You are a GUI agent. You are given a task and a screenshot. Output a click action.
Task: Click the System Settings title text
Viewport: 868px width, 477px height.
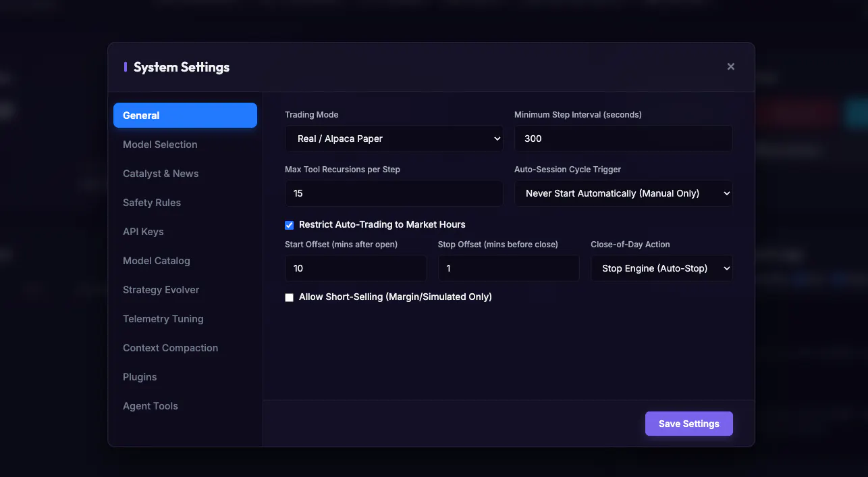pyautogui.click(x=182, y=67)
